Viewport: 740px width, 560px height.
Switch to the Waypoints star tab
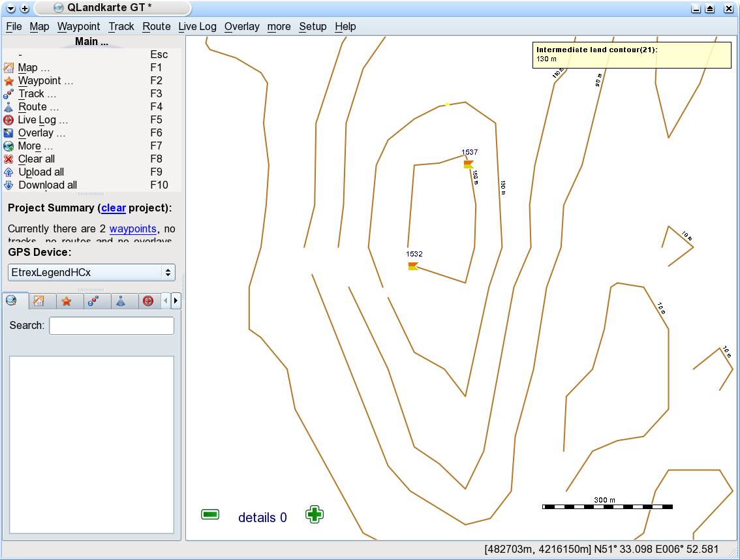click(66, 301)
